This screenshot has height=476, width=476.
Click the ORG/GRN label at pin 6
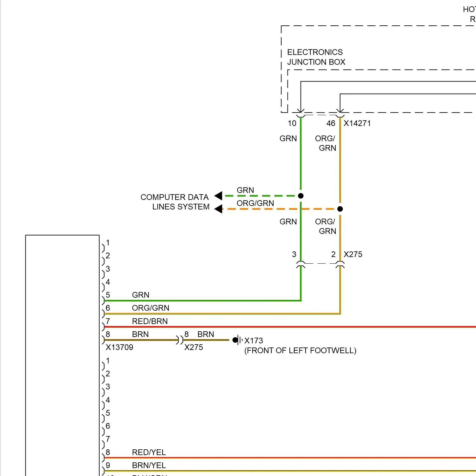click(150, 308)
